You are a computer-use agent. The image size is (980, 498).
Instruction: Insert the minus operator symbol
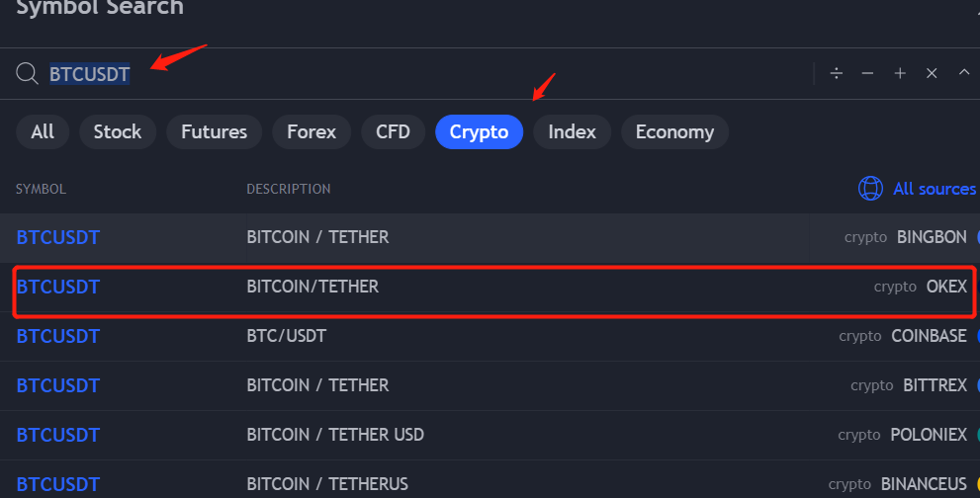click(867, 74)
